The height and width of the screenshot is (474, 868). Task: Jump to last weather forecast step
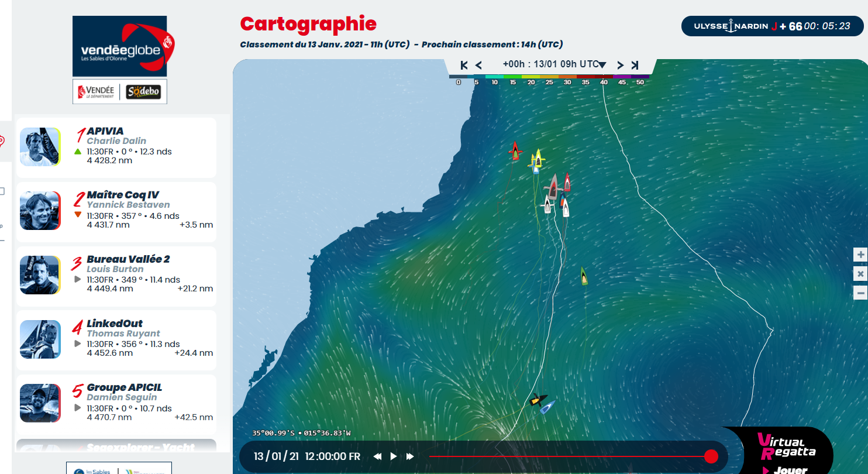click(x=635, y=65)
